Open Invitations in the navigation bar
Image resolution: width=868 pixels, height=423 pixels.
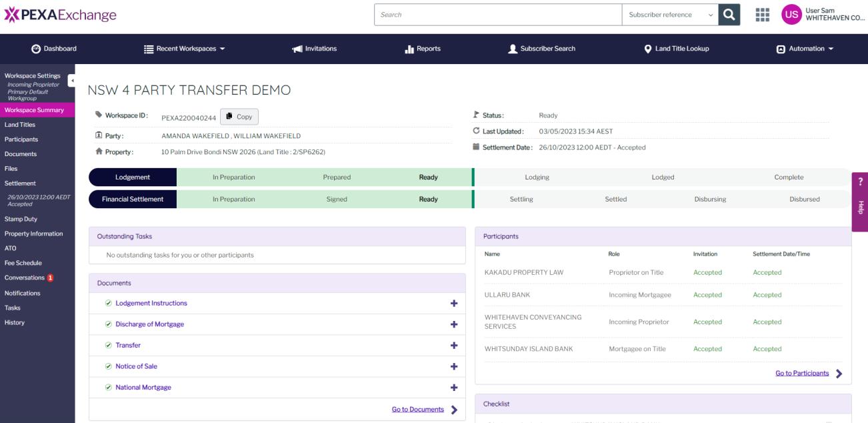(315, 49)
